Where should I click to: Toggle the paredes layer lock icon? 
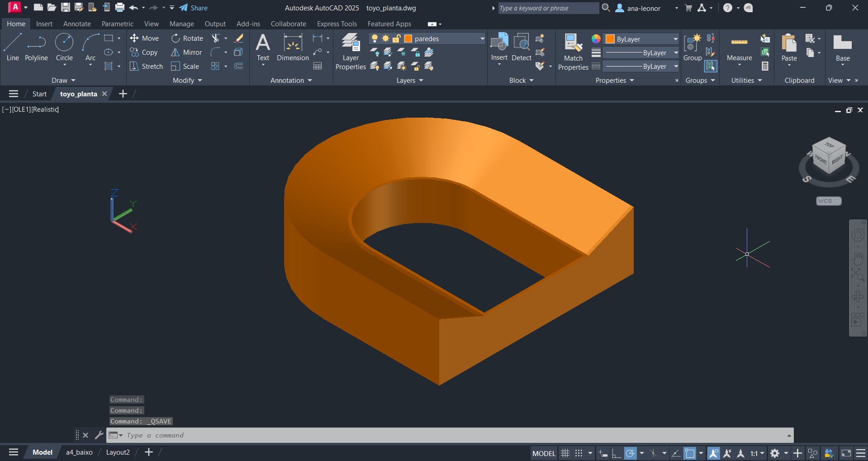pos(396,38)
